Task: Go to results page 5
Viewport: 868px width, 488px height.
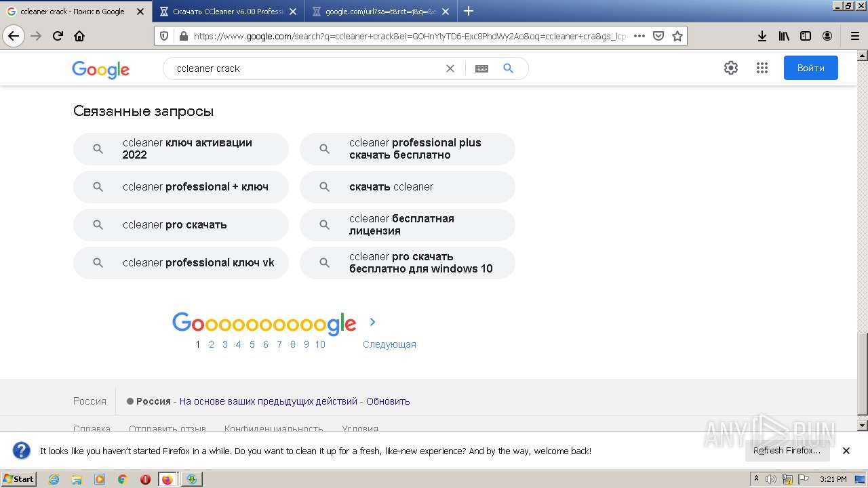Action: click(x=252, y=344)
